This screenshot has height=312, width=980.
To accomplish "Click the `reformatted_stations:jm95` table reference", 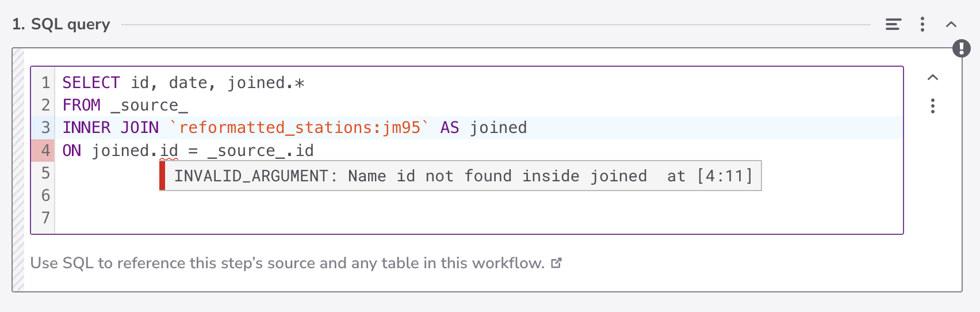I will pyautogui.click(x=300, y=128).
